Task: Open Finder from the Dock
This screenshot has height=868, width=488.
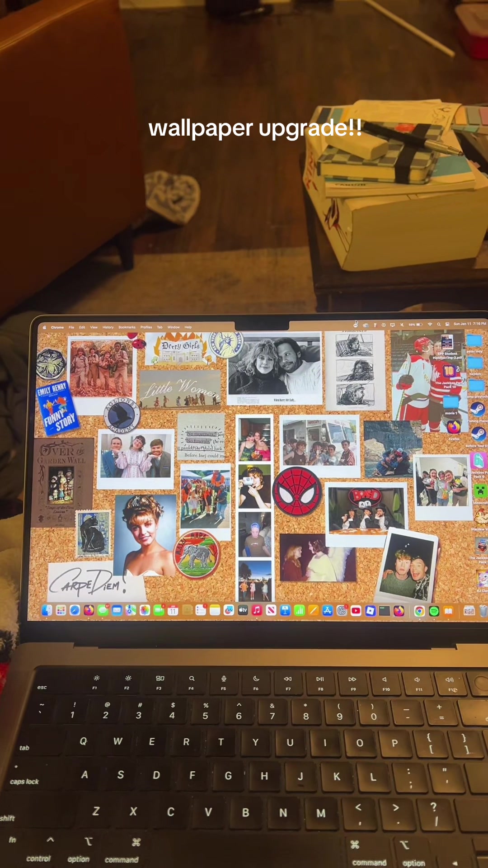Action: click(47, 610)
